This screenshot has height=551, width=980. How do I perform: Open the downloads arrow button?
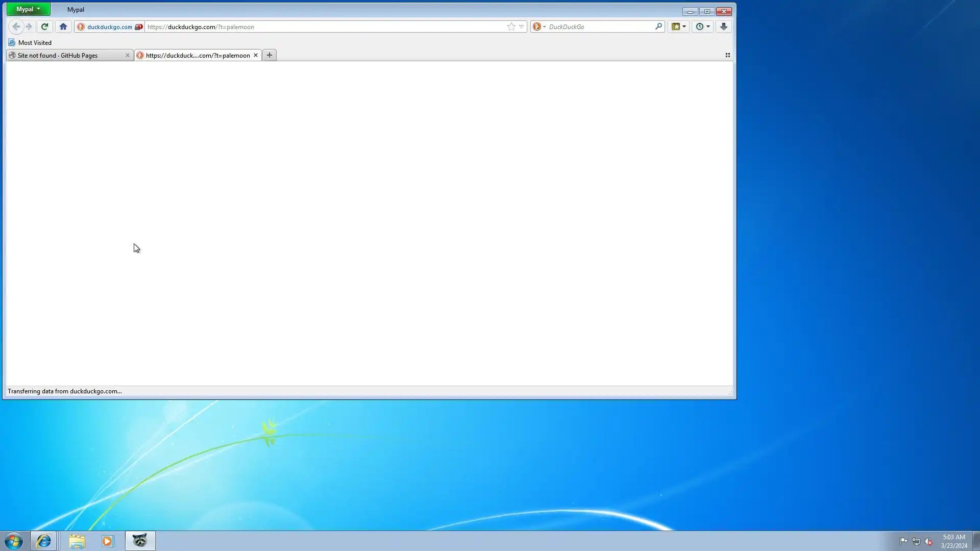pyautogui.click(x=724, y=27)
